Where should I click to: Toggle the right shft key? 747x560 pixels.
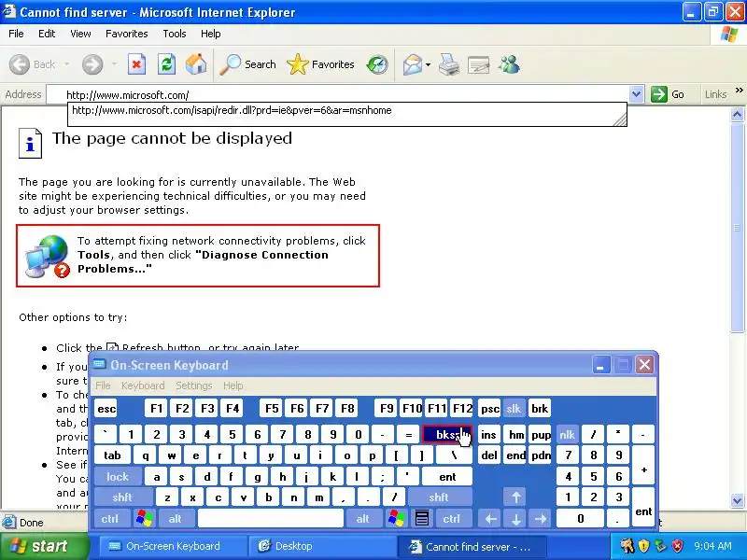(x=439, y=497)
